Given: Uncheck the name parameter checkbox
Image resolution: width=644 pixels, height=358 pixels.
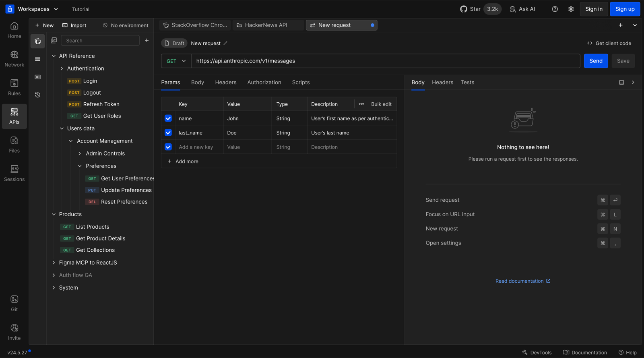Looking at the screenshot, I should (x=168, y=118).
